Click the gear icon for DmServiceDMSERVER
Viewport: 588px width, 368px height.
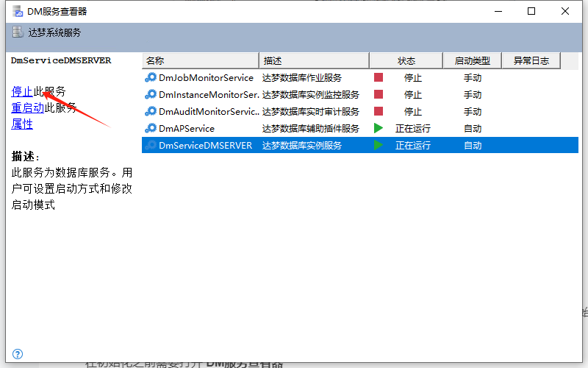(151, 145)
